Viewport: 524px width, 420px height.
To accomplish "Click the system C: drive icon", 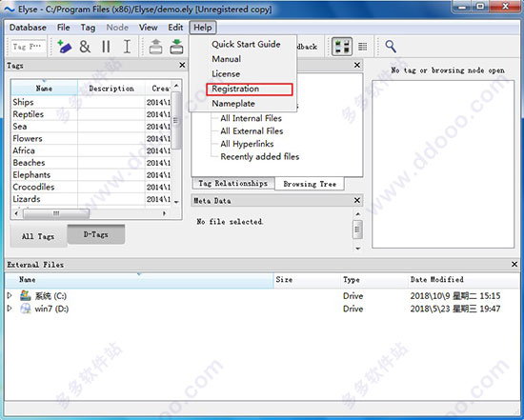I will point(25,295).
